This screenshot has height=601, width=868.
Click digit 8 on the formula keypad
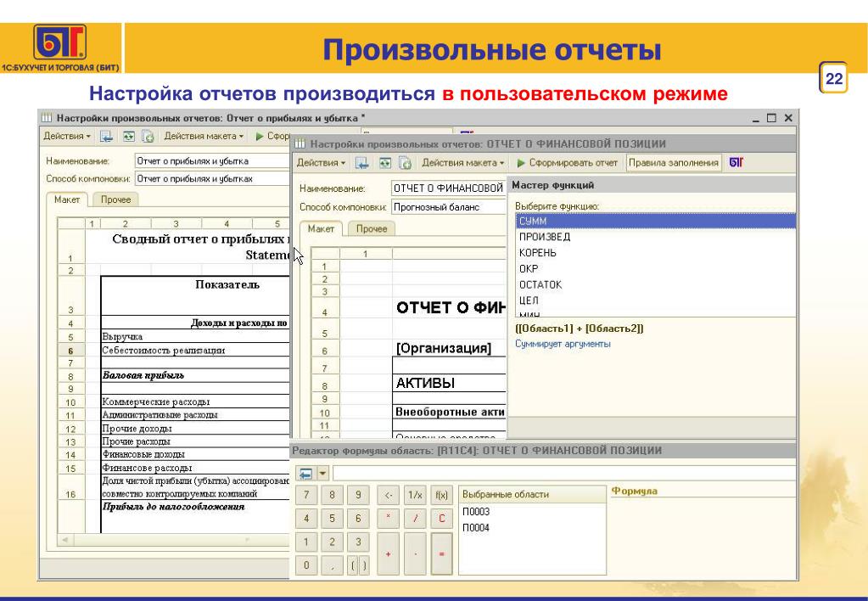[x=332, y=495]
